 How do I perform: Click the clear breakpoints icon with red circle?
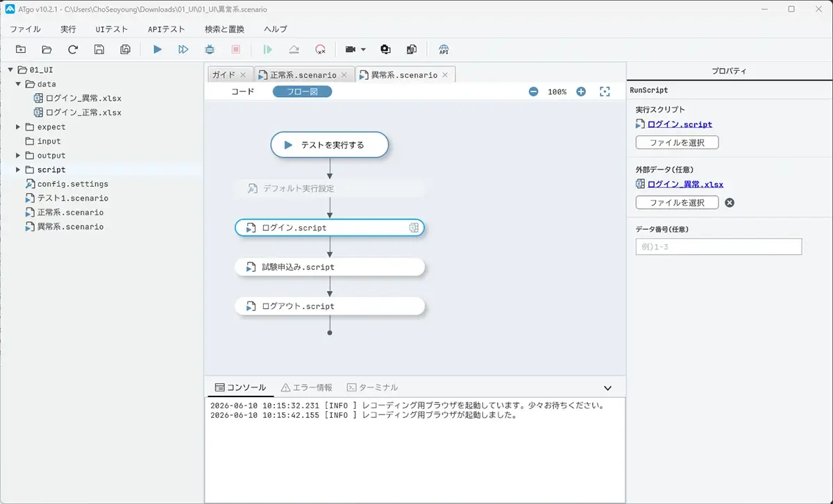tap(320, 49)
